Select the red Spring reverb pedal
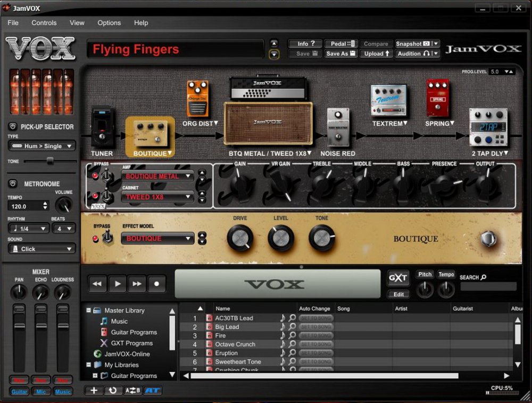Screen dimensions: 532x403 (x=438, y=99)
